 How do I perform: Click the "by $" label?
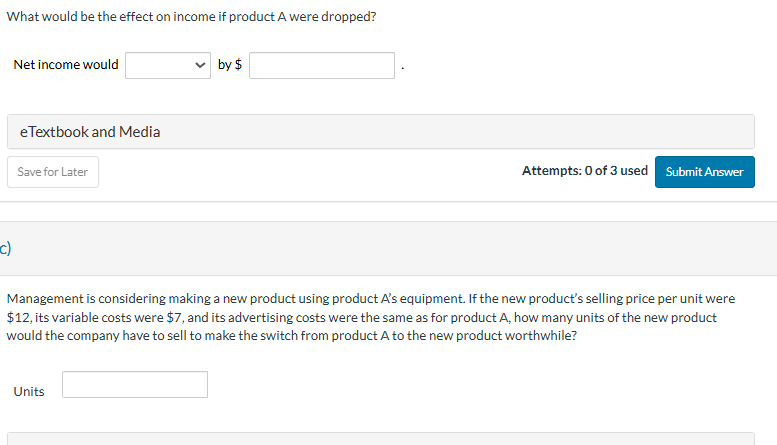230,65
